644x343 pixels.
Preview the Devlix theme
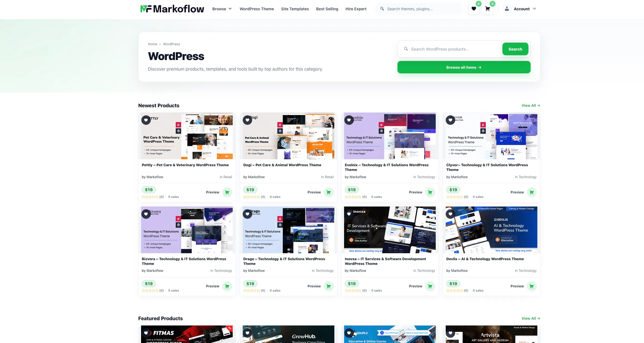(x=517, y=286)
